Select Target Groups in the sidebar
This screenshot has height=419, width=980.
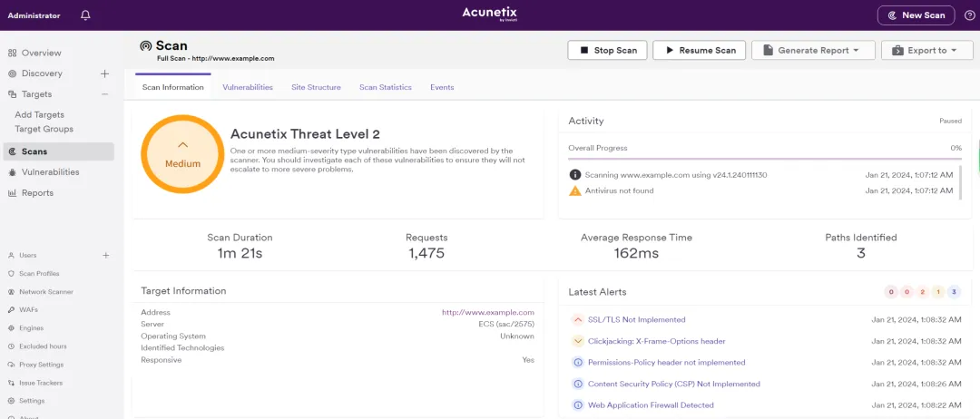coord(44,130)
